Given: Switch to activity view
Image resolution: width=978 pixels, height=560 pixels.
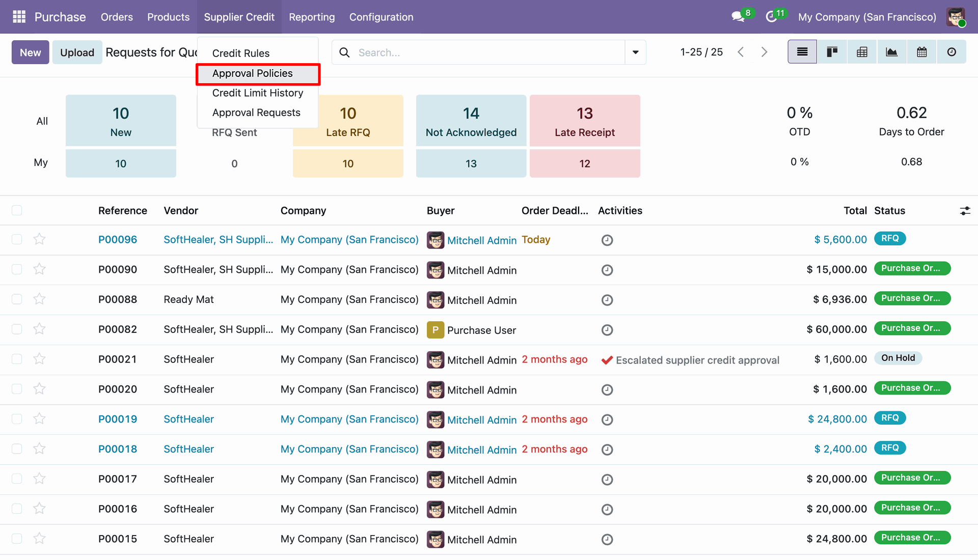Looking at the screenshot, I should pyautogui.click(x=952, y=52).
